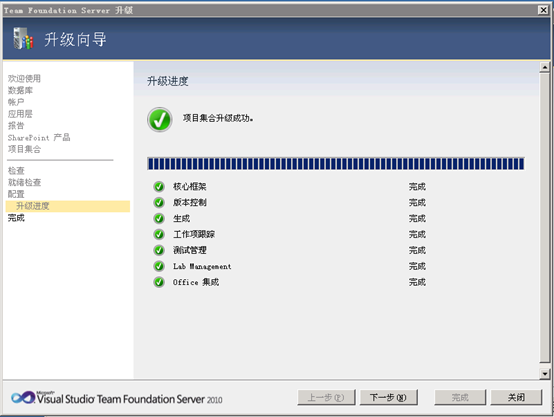Click the Team Foundation Server 升级 title bar text
This screenshot has height=417, width=554.
(x=68, y=10)
